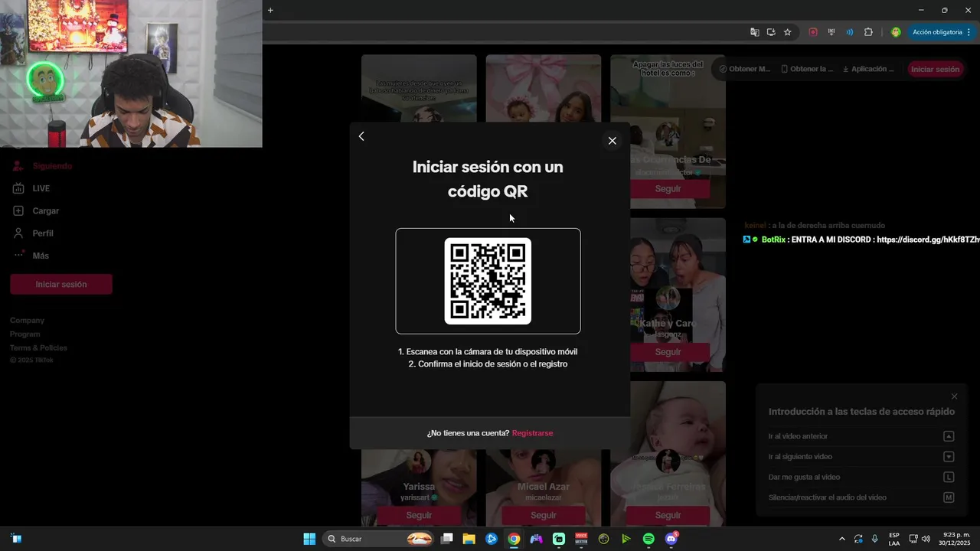Open File Explorer from taskbar
The height and width of the screenshot is (551, 980).
tap(469, 539)
